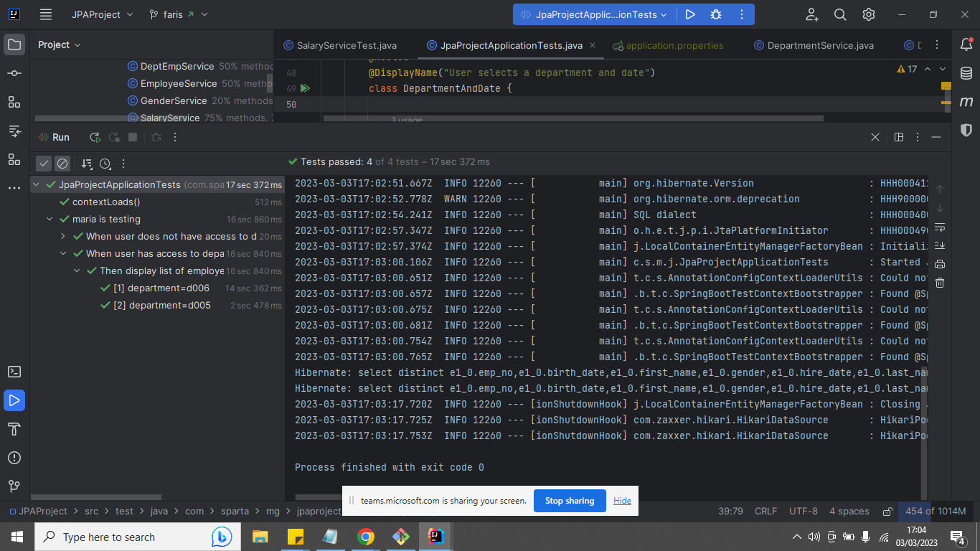The width and height of the screenshot is (980, 551).
Task: Toggle the Show Ignored tests filter
Action: [x=62, y=163]
